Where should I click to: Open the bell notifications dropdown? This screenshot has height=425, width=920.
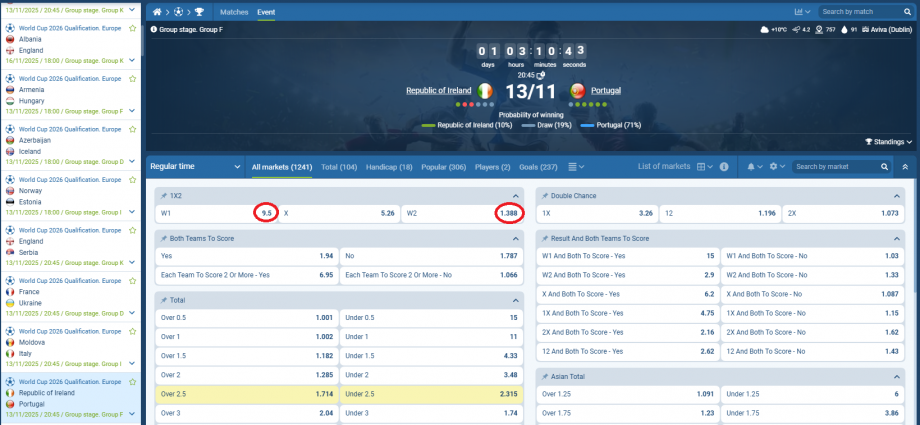(755, 167)
